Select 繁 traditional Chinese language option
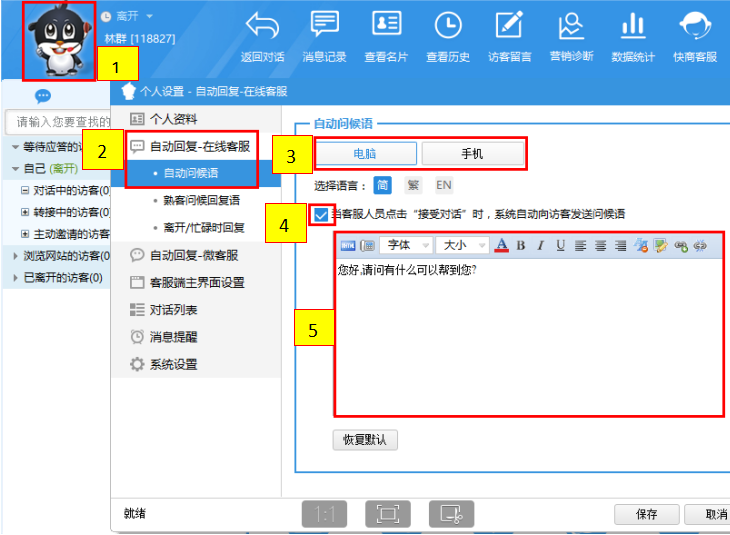The height and width of the screenshot is (535, 730). click(x=413, y=185)
